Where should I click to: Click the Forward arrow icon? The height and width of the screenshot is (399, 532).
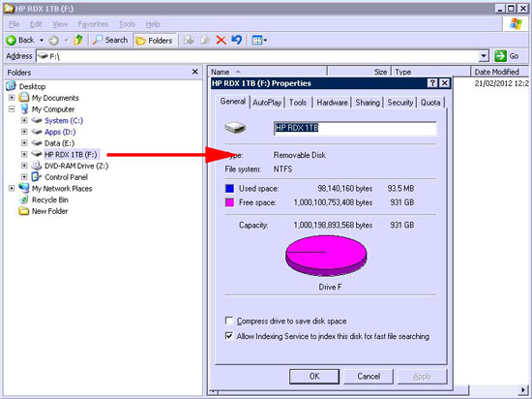53,41
